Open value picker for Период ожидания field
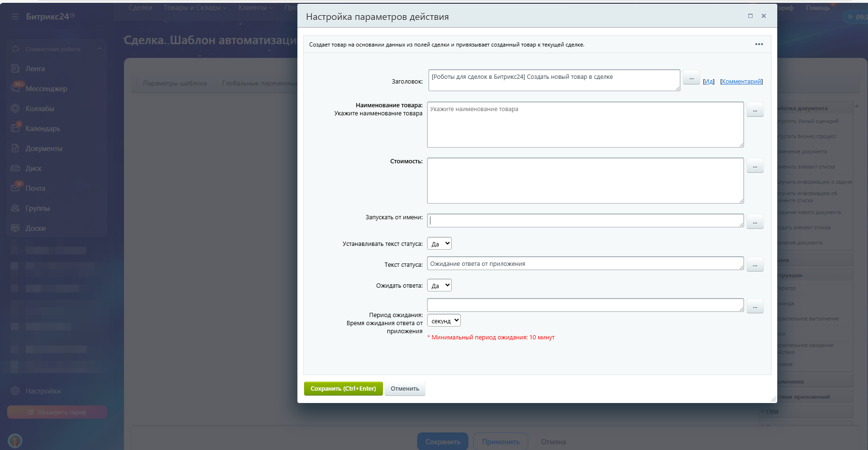Viewport: 868px width, 450px height. click(x=755, y=306)
